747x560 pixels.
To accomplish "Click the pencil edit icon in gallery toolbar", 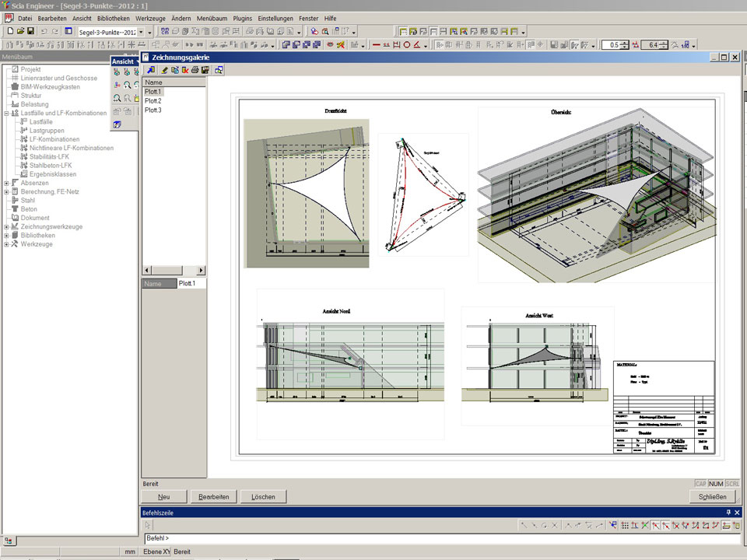I will (x=164, y=70).
